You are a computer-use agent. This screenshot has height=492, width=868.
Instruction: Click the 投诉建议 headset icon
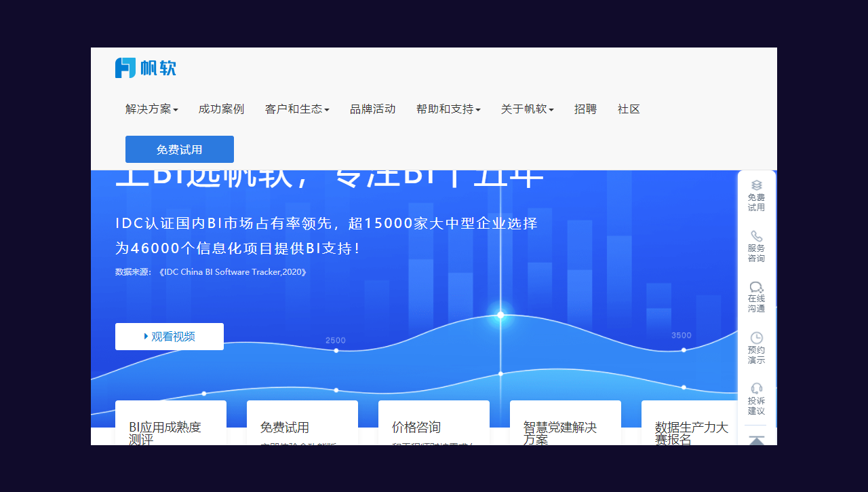(x=757, y=388)
